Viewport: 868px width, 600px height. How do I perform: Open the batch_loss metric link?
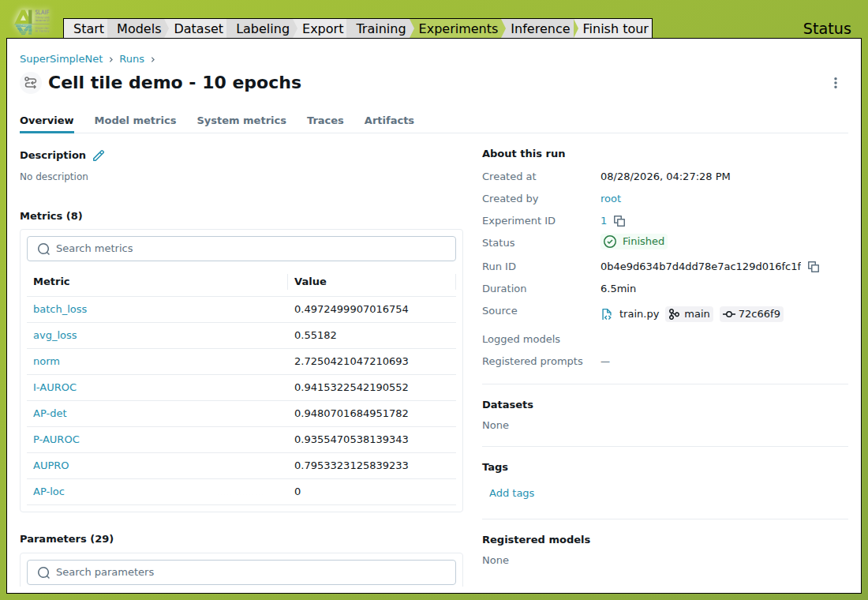pos(60,309)
